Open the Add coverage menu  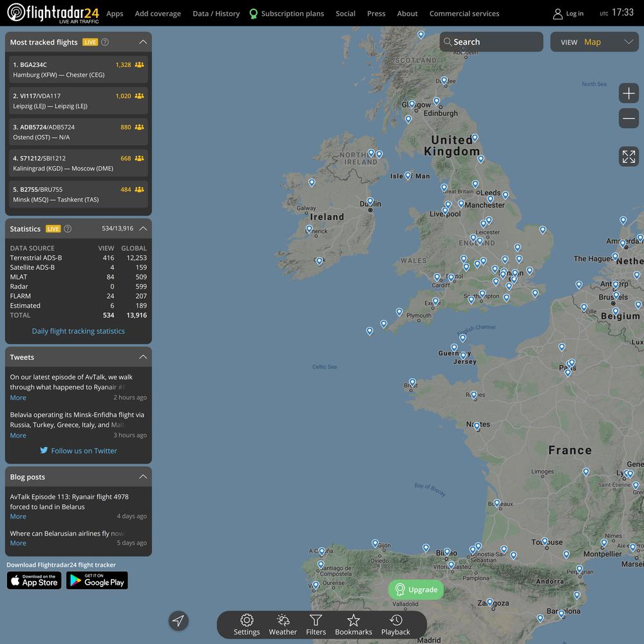pyautogui.click(x=158, y=14)
